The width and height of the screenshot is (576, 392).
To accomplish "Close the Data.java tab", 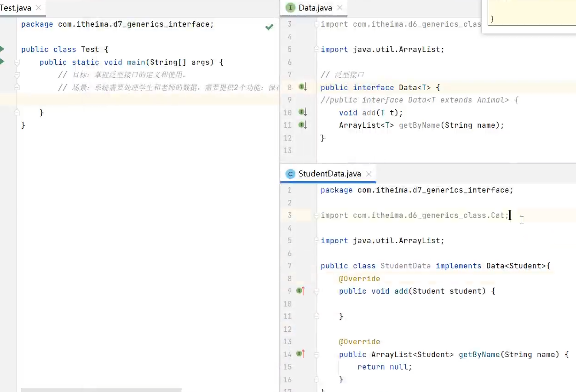I will pyautogui.click(x=340, y=8).
